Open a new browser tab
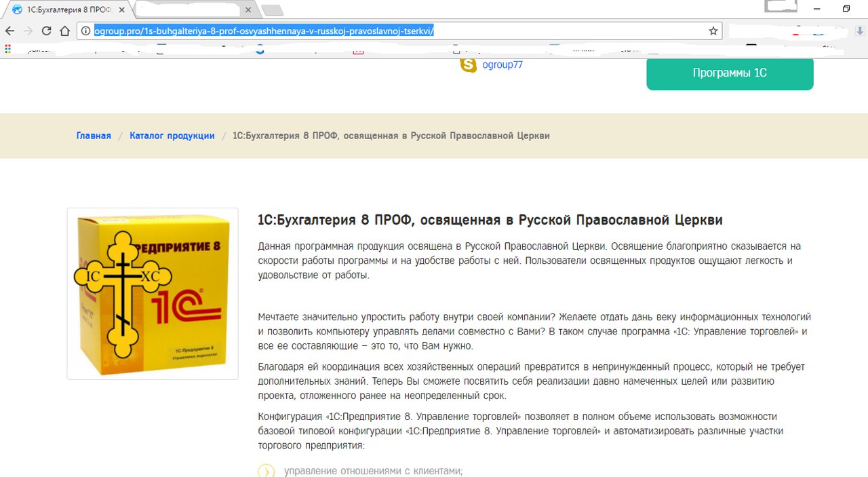Screen dimensions: 868x477 click(272, 10)
